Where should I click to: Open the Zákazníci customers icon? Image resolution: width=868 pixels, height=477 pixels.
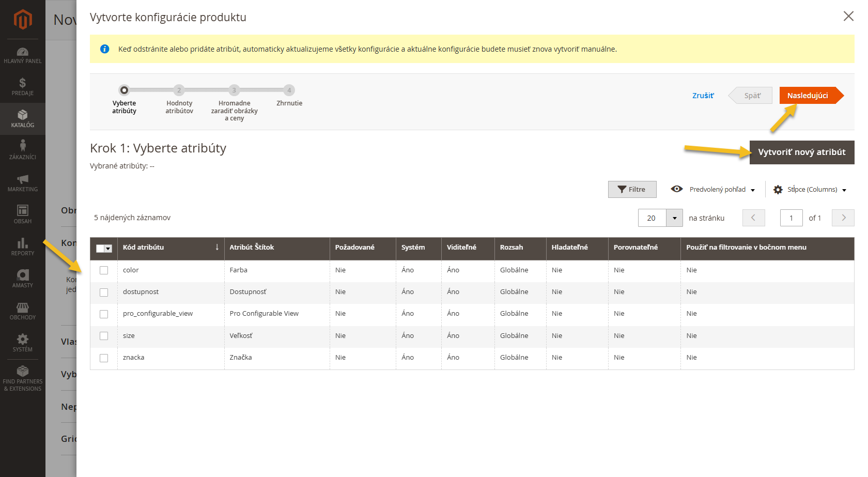point(22,146)
